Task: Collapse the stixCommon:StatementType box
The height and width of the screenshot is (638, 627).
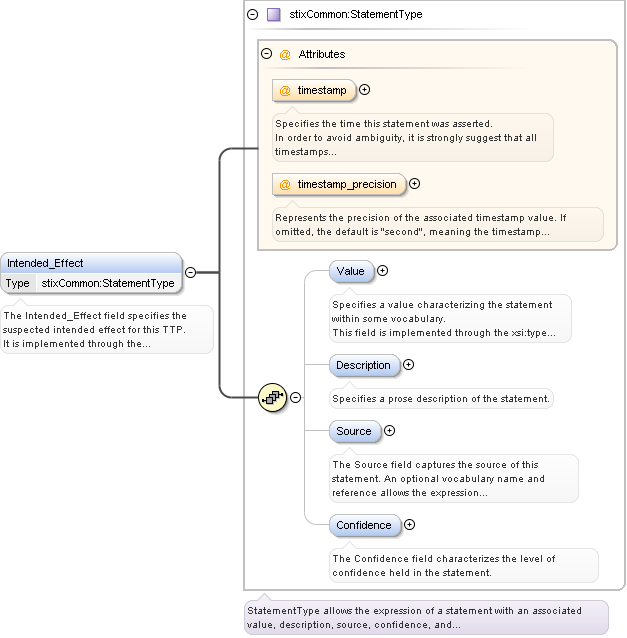Action: coord(252,15)
